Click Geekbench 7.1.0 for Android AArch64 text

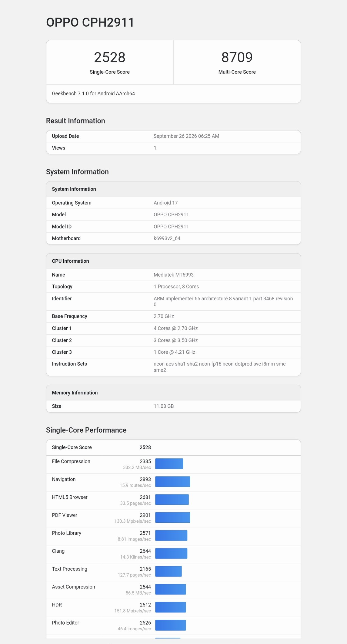click(93, 93)
